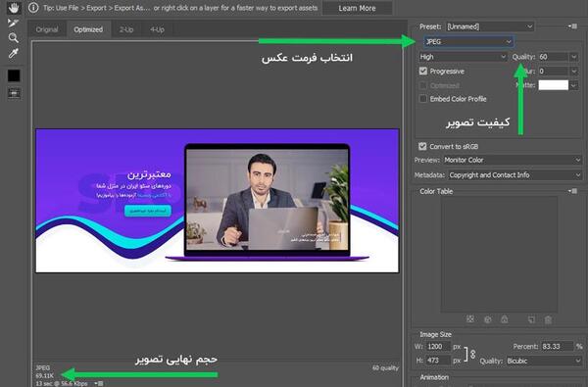Viewport: 588px width, 387px height.
Task: Open the Quality value slider arrow
Action: [x=573, y=57]
